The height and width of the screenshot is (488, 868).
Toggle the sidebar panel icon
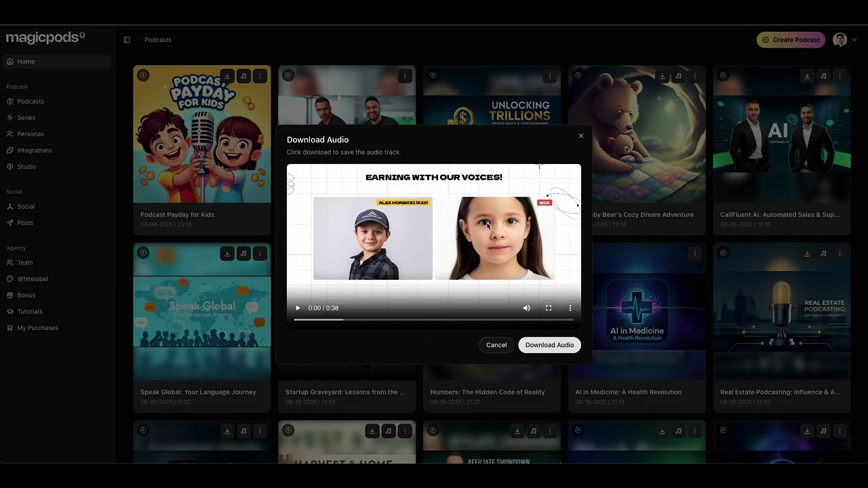[x=127, y=40]
